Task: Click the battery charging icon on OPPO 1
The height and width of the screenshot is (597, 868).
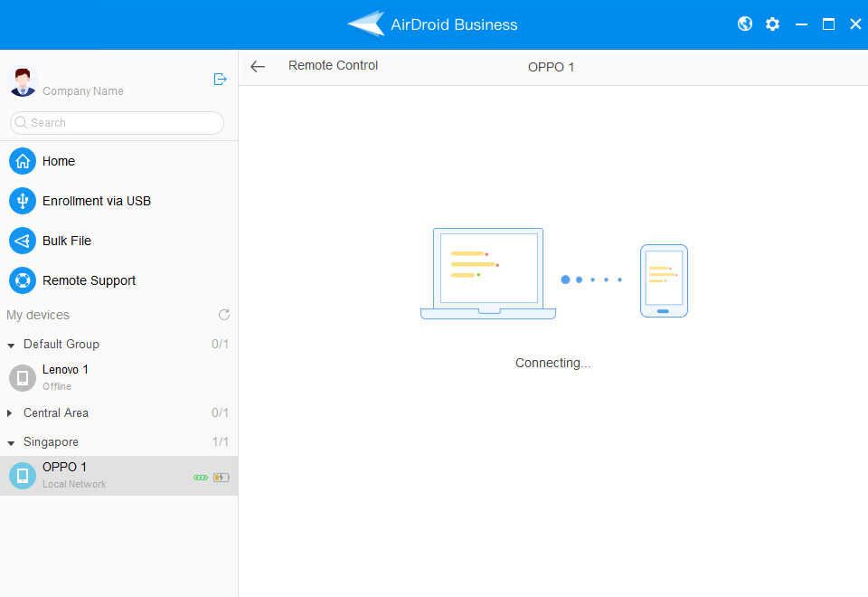Action: click(222, 478)
